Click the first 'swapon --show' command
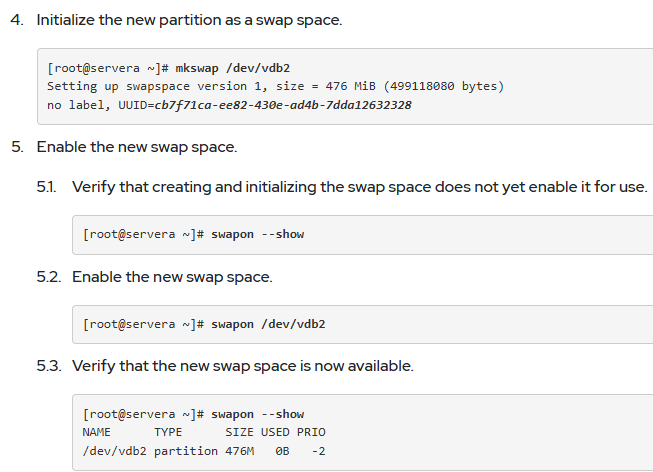Image resolution: width=653 pixels, height=472 pixels. [x=257, y=234]
